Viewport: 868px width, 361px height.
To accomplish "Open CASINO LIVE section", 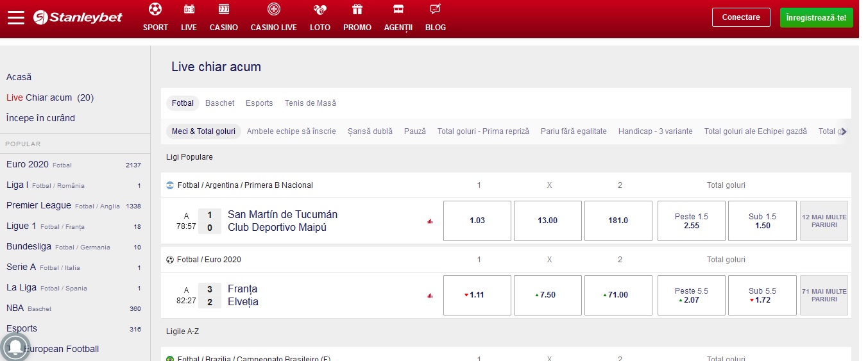I will click(274, 17).
